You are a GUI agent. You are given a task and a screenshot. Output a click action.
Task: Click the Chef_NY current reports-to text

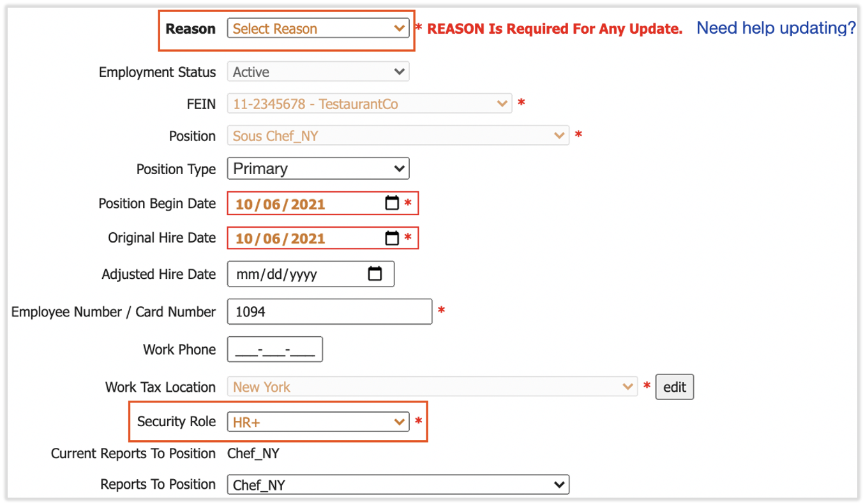(253, 454)
